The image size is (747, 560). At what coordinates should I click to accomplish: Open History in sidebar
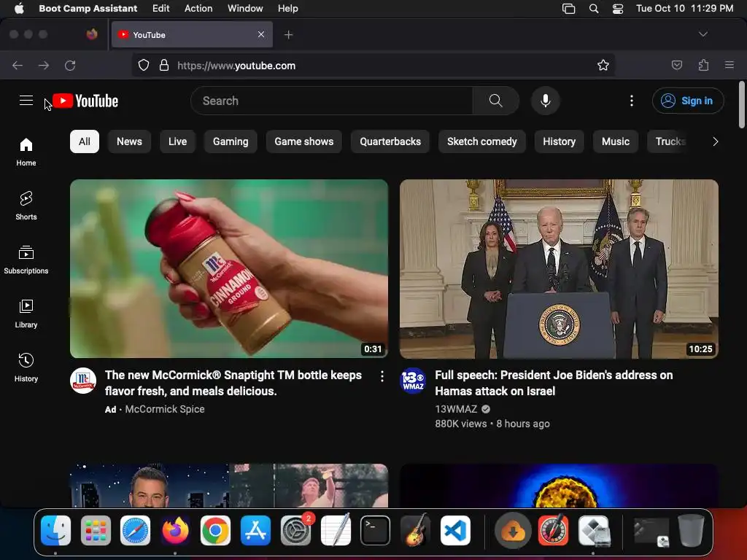tap(26, 367)
